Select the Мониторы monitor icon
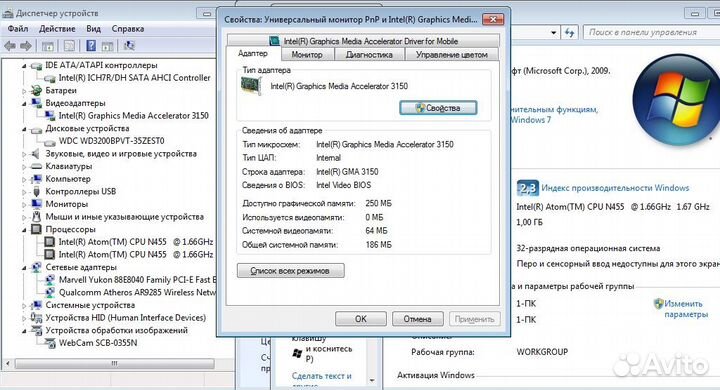Screen dimensions: 720x390 coord(36,204)
